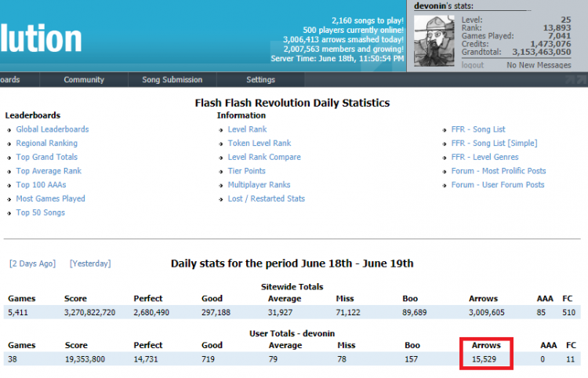Viewport: 588px width, 378px height.
Task: Open Most Games Played leaderboard
Action: pos(50,198)
